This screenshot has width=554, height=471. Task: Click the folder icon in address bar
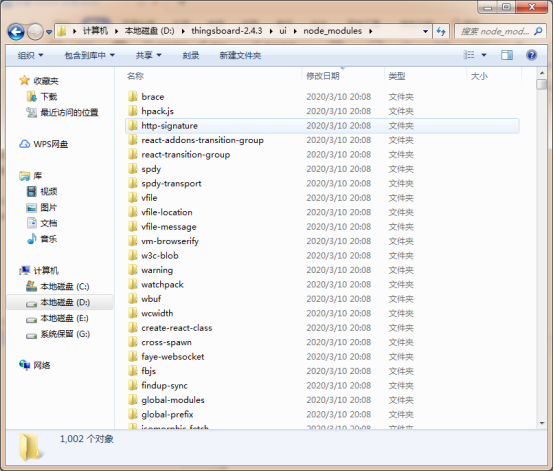pos(61,31)
